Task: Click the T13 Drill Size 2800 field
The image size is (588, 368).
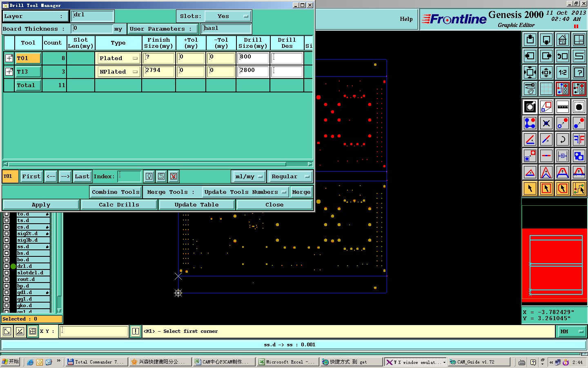Action: 253,72
